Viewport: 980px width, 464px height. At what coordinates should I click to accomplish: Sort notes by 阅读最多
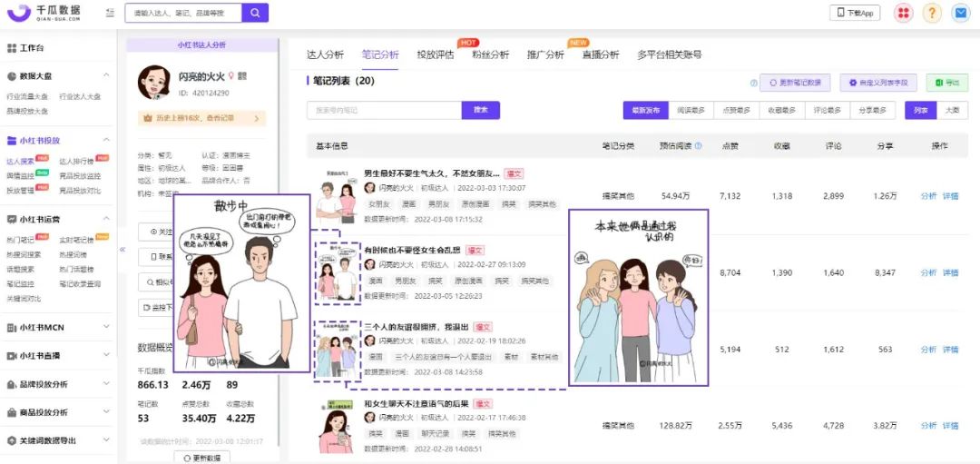tap(691, 110)
